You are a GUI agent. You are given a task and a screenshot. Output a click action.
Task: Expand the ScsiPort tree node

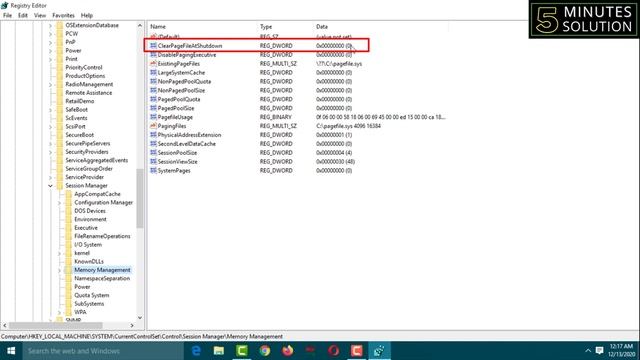tap(51, 127)
